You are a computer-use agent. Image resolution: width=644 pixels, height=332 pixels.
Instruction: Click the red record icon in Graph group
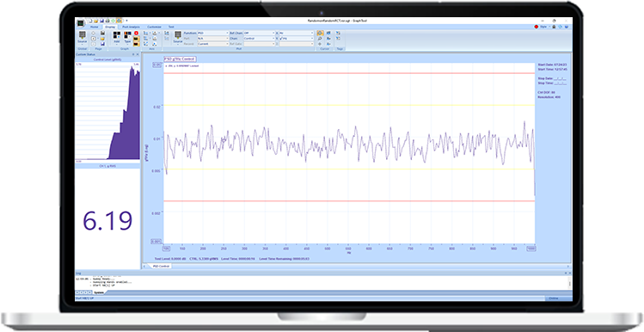137,34
